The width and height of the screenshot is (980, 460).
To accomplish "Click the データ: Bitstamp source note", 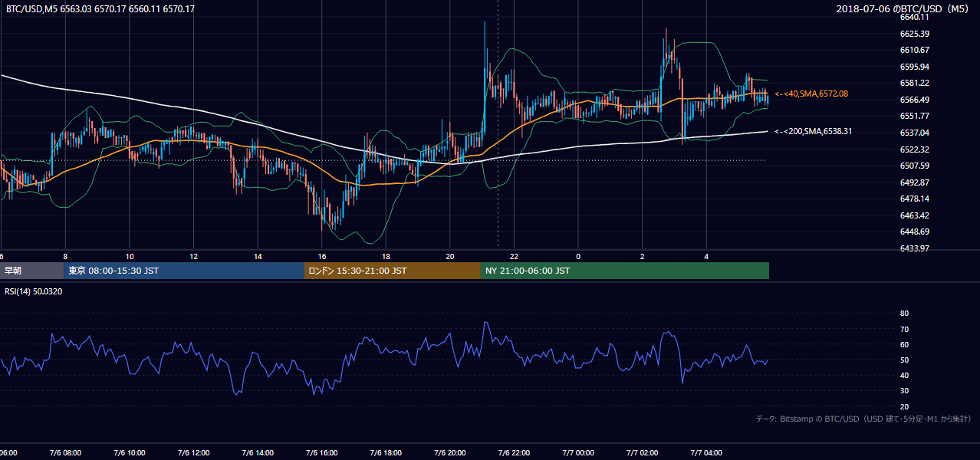I will tap(864, 419).
